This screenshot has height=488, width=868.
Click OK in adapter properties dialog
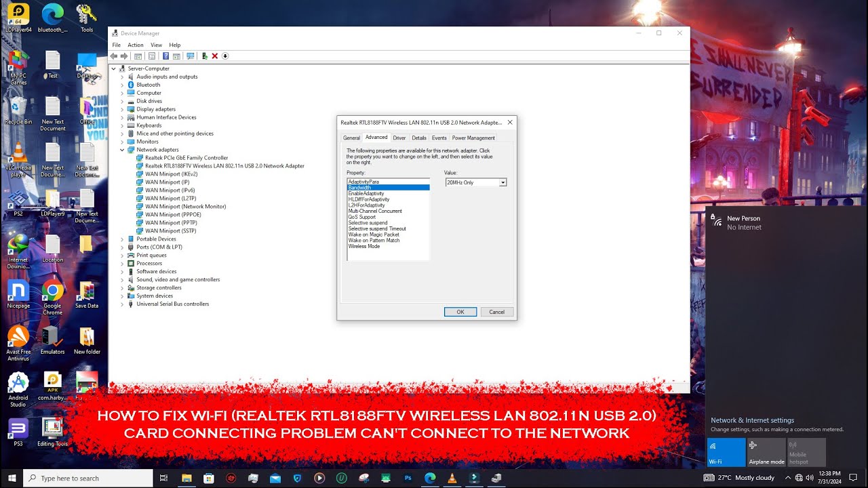pyautogui.click(x=460, y=312)
